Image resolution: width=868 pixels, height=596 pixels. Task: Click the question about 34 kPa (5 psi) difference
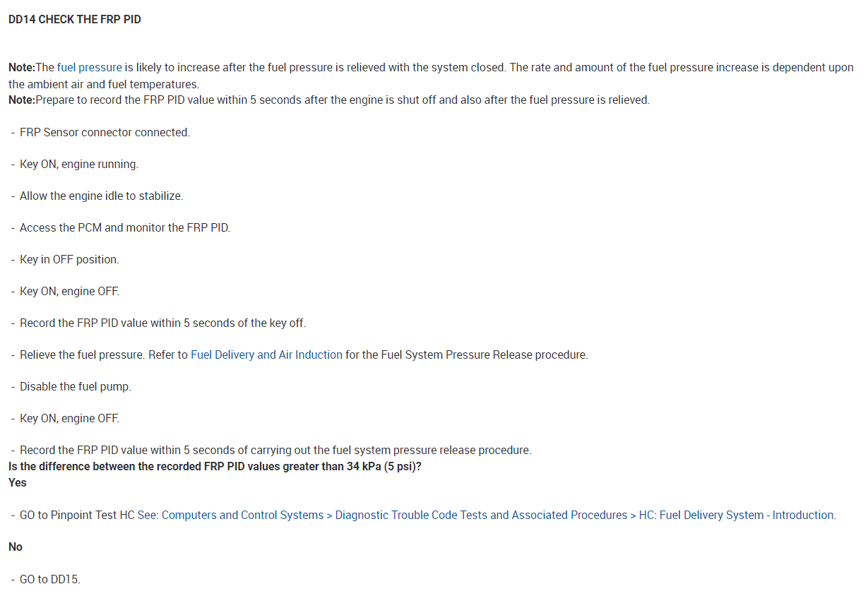click(215, 467)
